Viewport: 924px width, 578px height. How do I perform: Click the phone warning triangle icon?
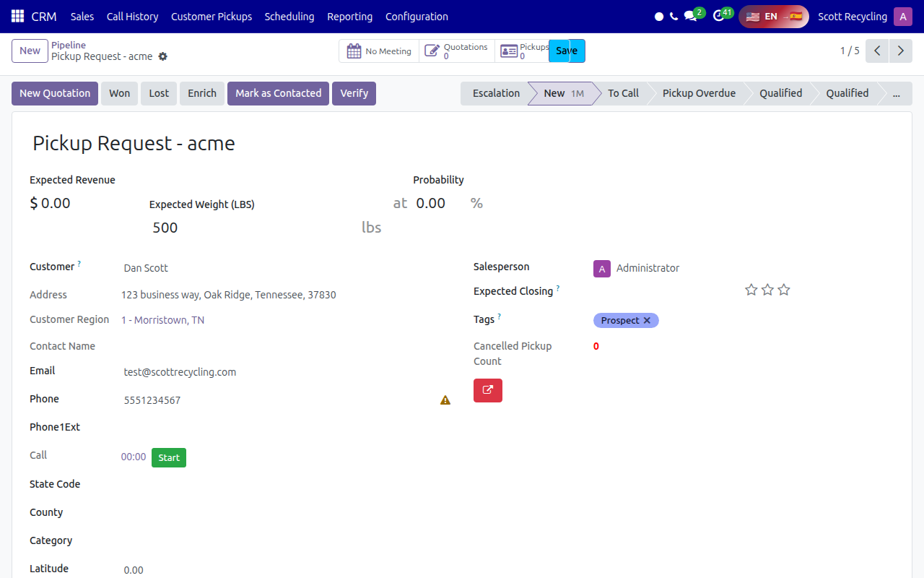pos(445,400)
